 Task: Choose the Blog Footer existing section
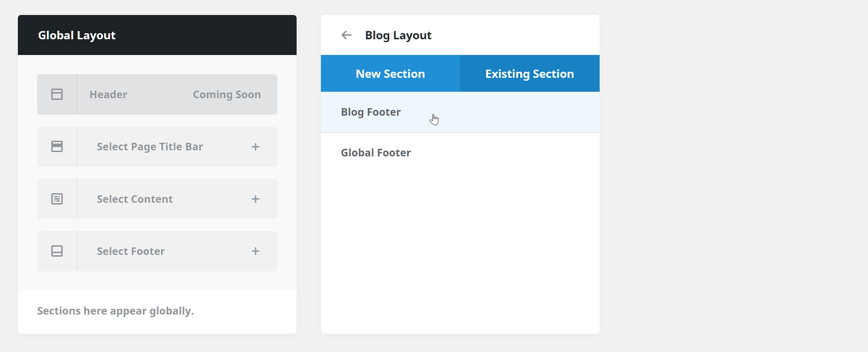click(460, 112)
